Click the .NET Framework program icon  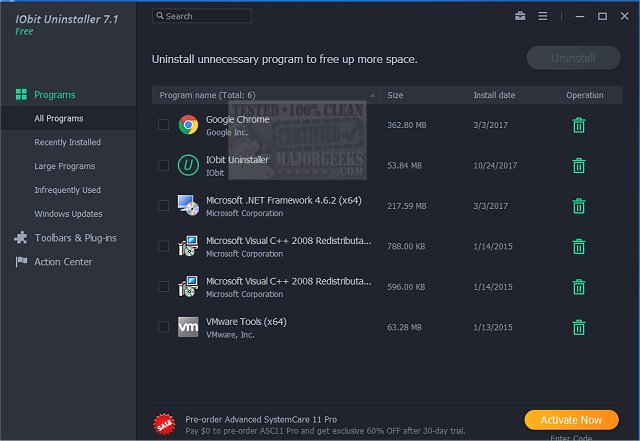pos(188,205)
